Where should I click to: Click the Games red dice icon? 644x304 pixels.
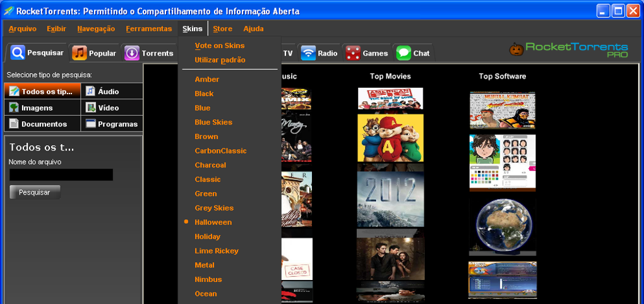(353, 53)
